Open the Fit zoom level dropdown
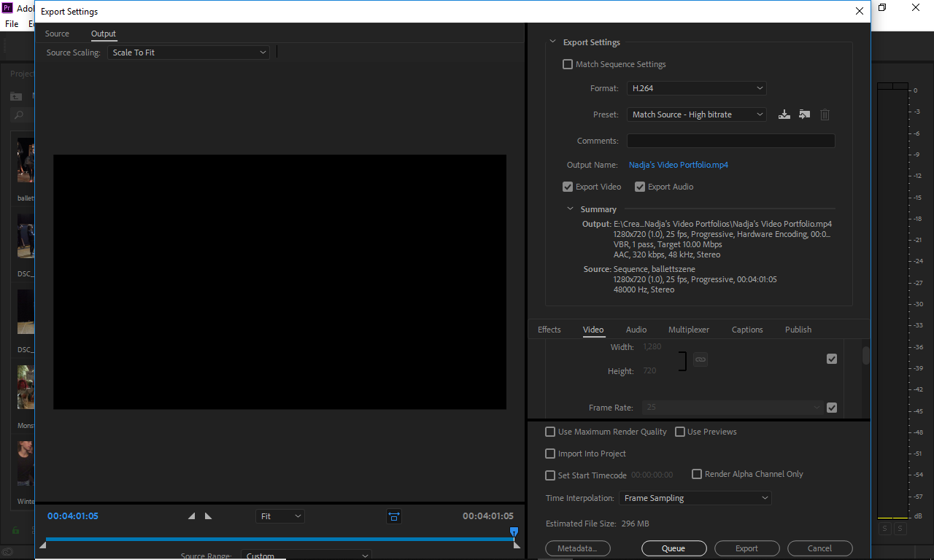 [x=280, y=516]
